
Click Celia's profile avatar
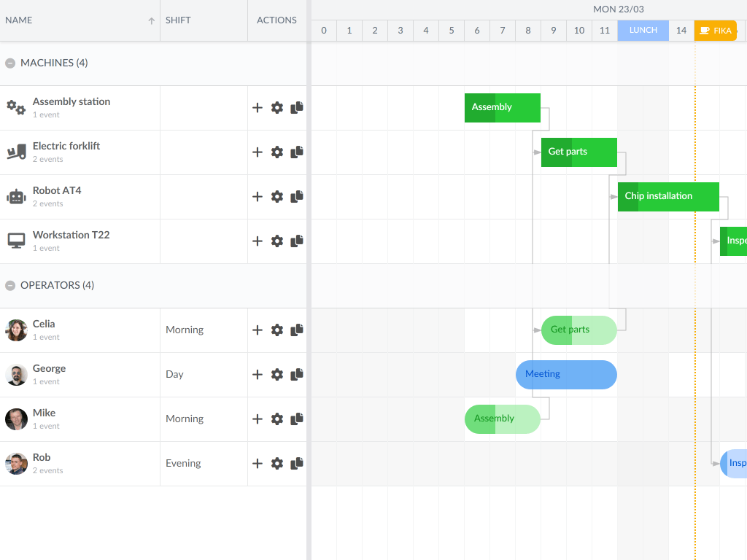(x=16, y=330)
